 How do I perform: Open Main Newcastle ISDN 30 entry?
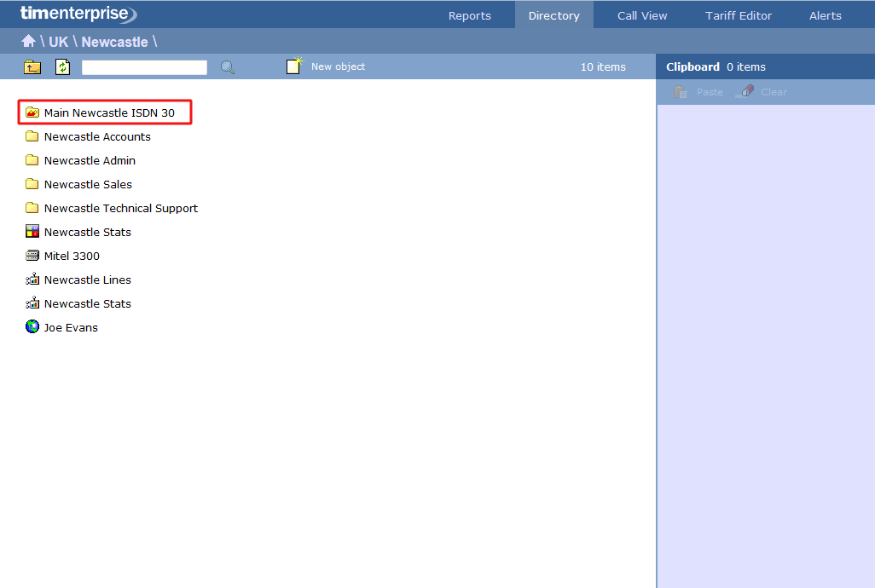[x=109, y=112]
